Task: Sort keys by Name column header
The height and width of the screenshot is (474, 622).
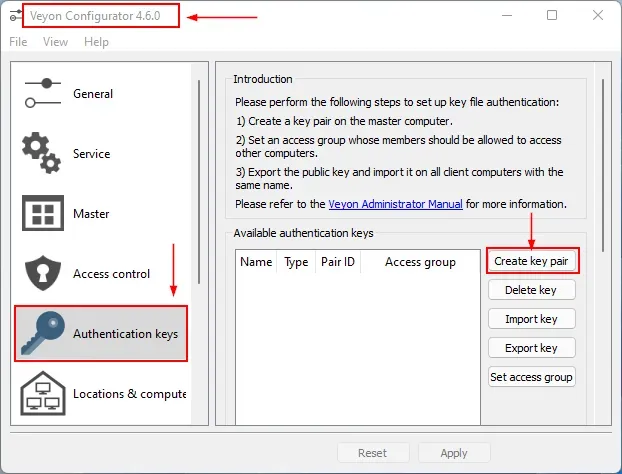Action: 256,262
